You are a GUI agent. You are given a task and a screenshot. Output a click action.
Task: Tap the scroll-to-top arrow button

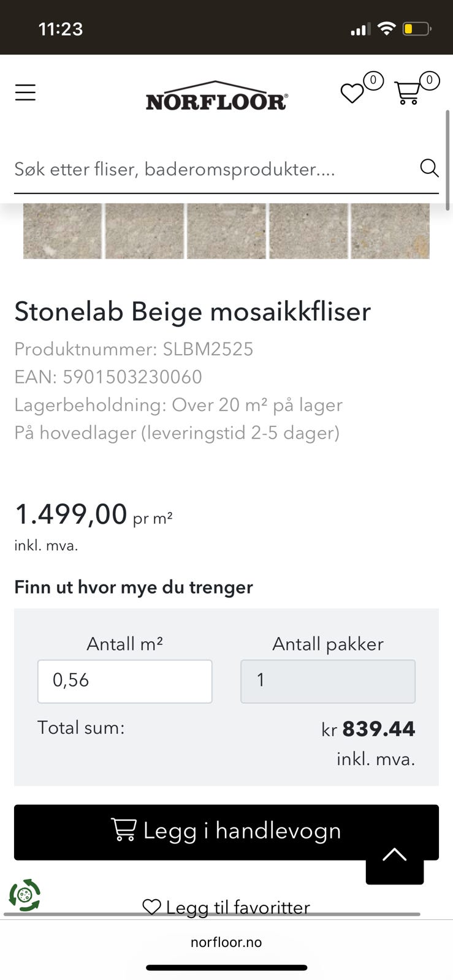click(x=394, y=855)
